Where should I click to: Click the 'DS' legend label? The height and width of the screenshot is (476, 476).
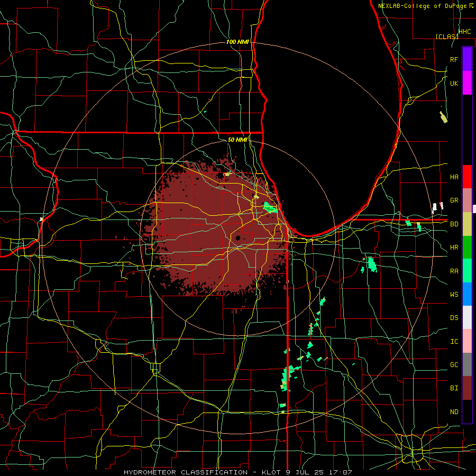[454, 318]
